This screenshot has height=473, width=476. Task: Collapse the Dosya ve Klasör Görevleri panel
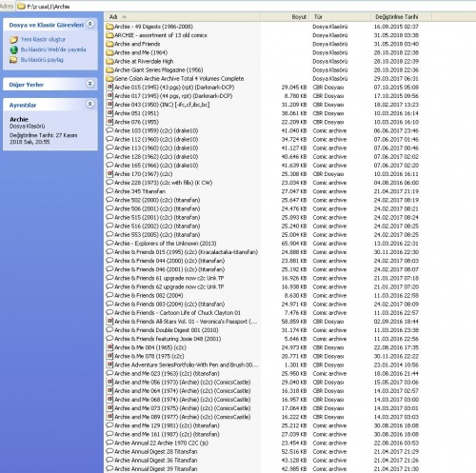[90, 24]
